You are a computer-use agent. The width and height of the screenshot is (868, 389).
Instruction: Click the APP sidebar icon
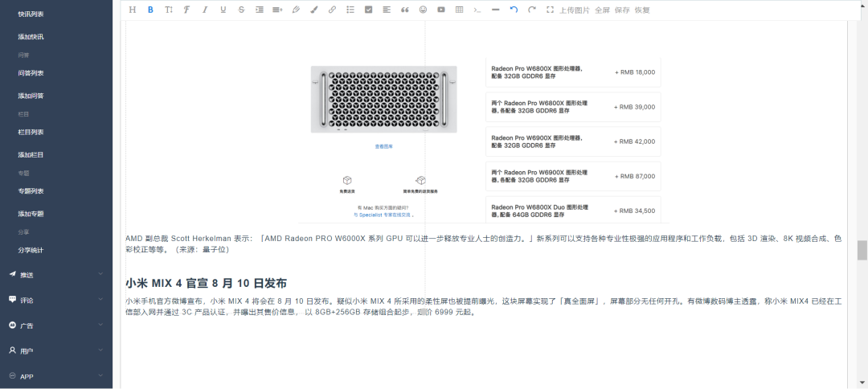(x=12, y=375)
